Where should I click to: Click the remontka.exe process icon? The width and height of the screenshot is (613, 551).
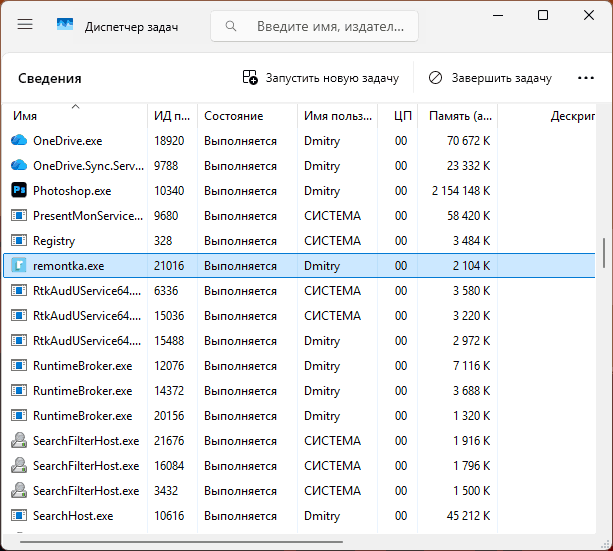19,266
